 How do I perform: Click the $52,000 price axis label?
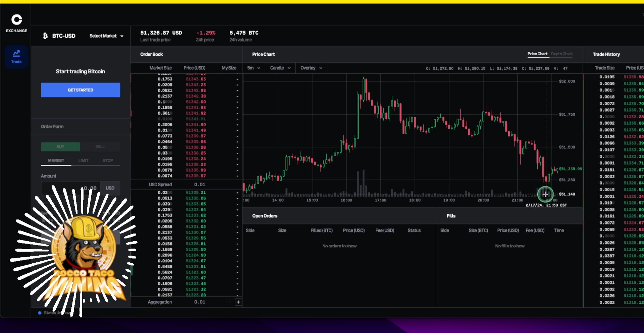click(567, 81)
